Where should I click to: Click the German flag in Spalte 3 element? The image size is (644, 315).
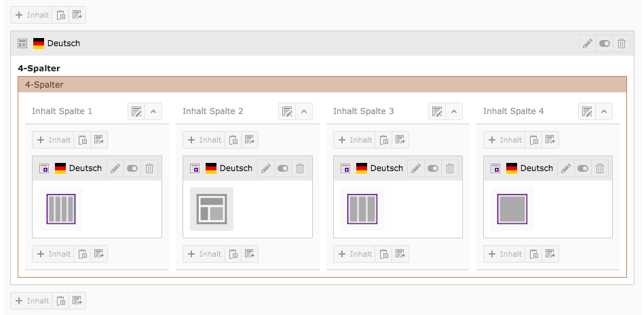(362, 168)
